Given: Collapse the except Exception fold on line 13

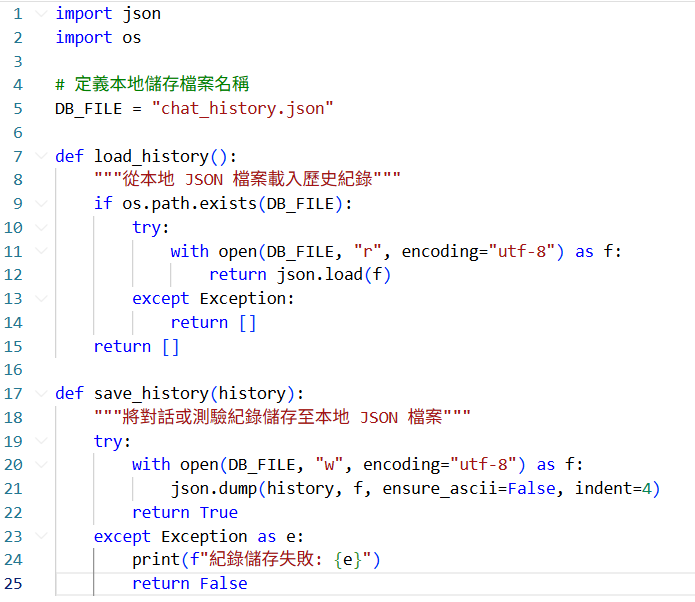Looking at the screenshot, I should click(41, 298).
